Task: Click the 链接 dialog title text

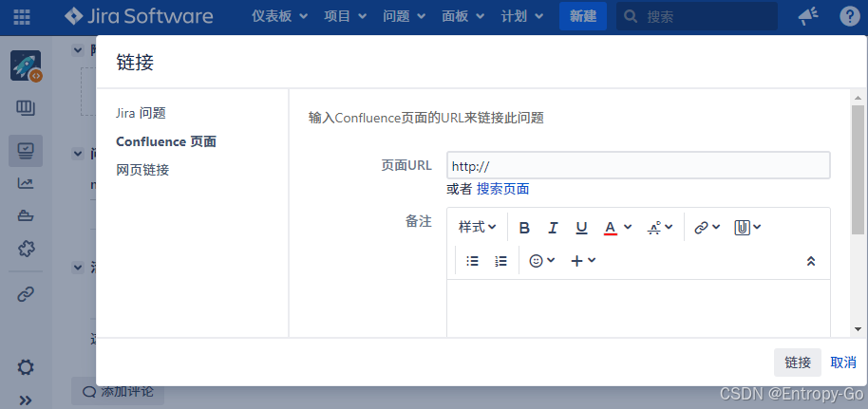Action: click(x=135, y=62)
